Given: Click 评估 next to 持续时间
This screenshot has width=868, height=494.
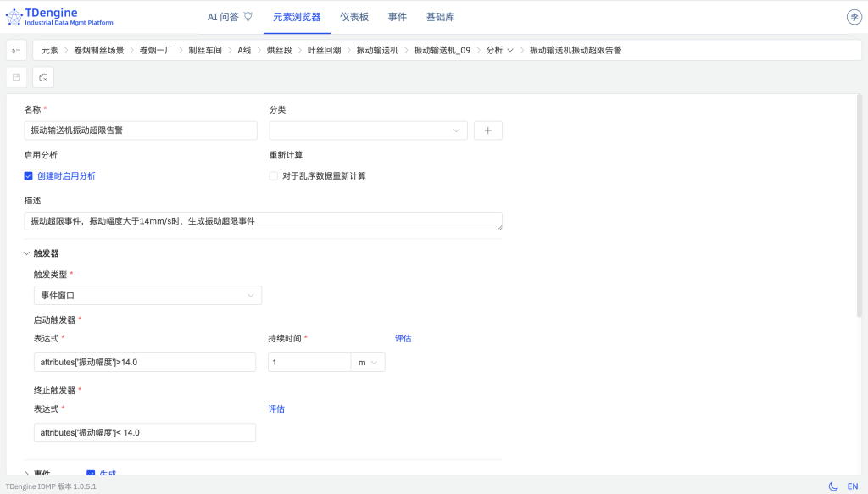Looking at the screenshot, I should (x=403, y=338).
